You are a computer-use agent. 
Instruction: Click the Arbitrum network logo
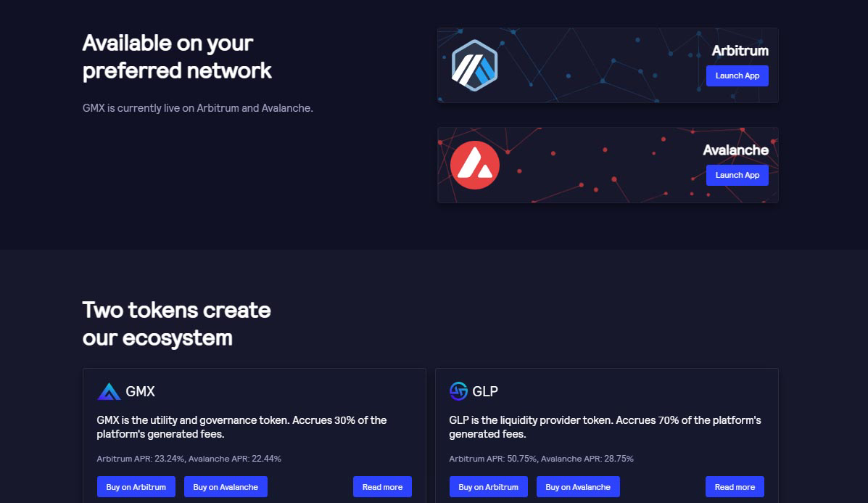pyautogui.click(x=474, y=65)
